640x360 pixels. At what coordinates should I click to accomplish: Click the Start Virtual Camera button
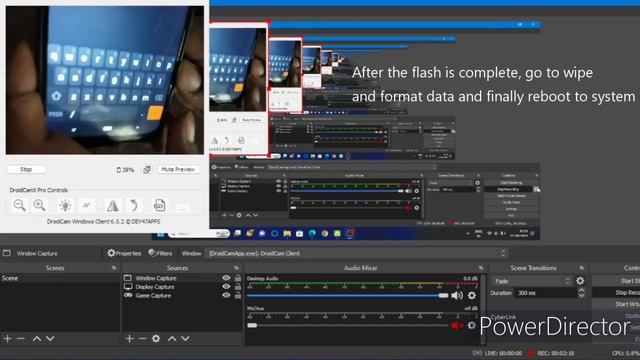tap(616, 304)
